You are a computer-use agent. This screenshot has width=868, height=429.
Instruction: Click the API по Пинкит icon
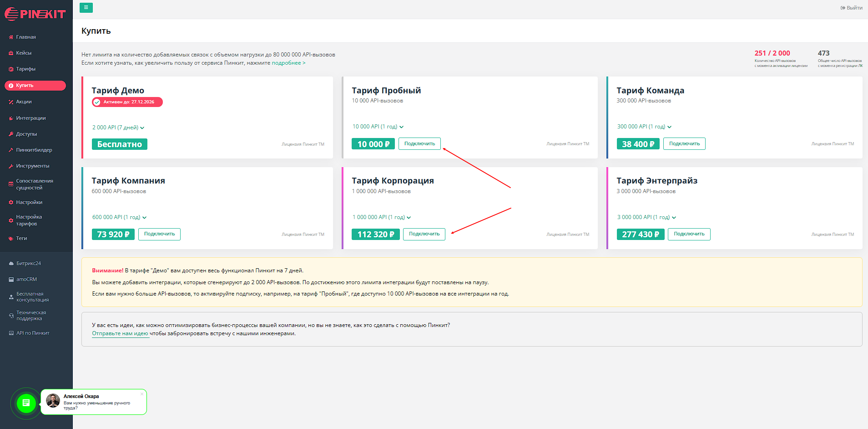tap(11, 333)
